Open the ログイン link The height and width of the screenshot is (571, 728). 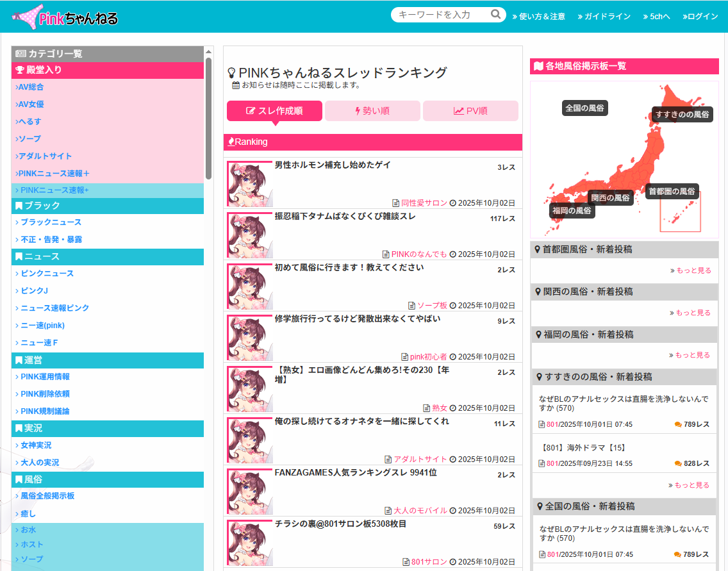700,17
